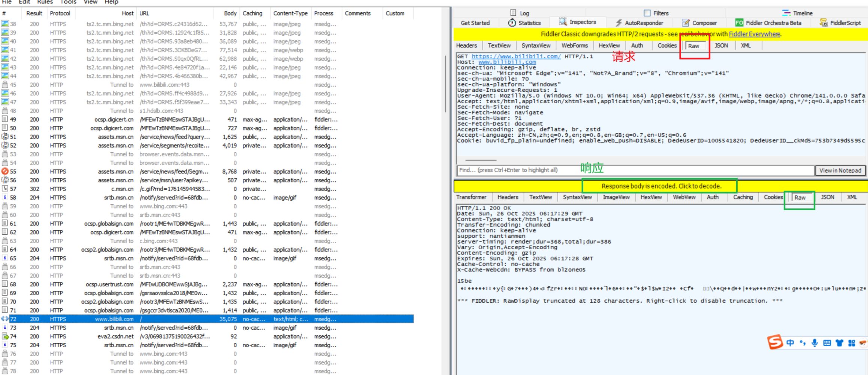Select s1.hdslb.com:443 tunnel row
Image resolution: width=868 pixels, height=375 pixels.
(x=207, y=111)
